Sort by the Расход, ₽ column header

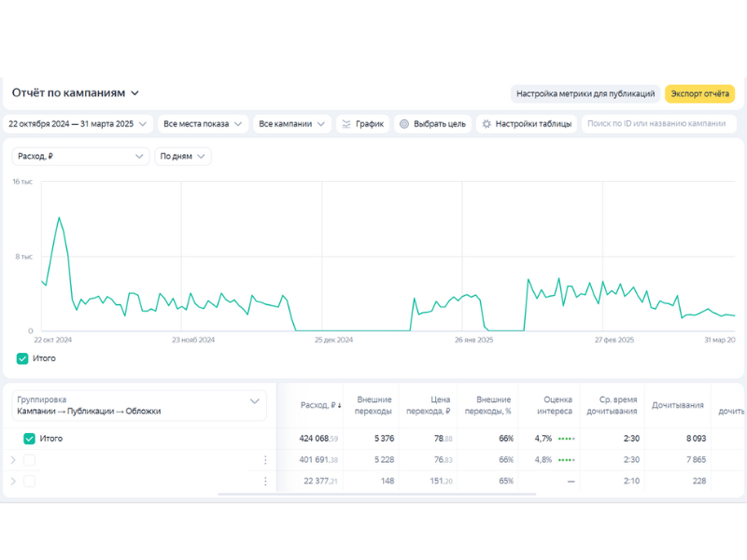point(320,405)
